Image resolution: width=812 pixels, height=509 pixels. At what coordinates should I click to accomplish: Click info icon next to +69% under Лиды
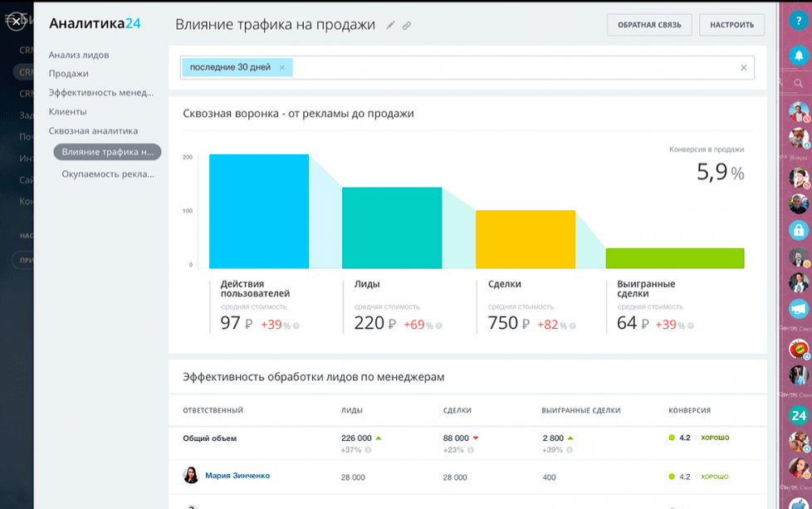point(438,325)
